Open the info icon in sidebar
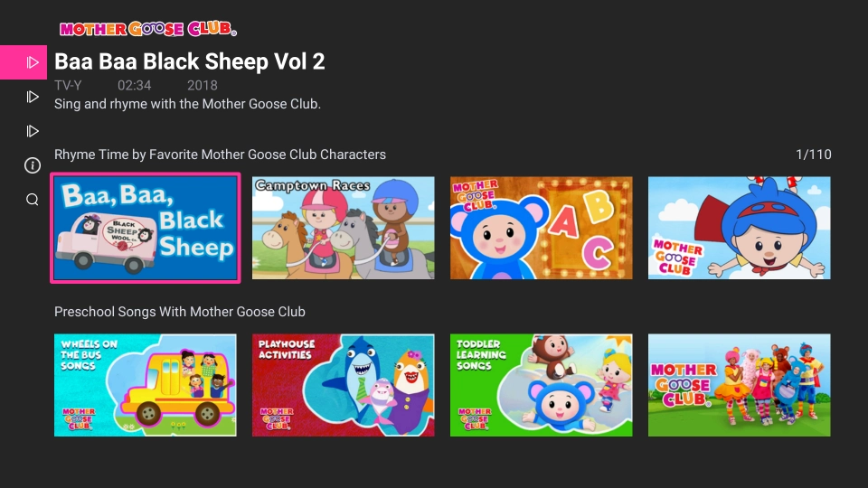This screenshot has width=868, height=488. [x=33, y=165]
